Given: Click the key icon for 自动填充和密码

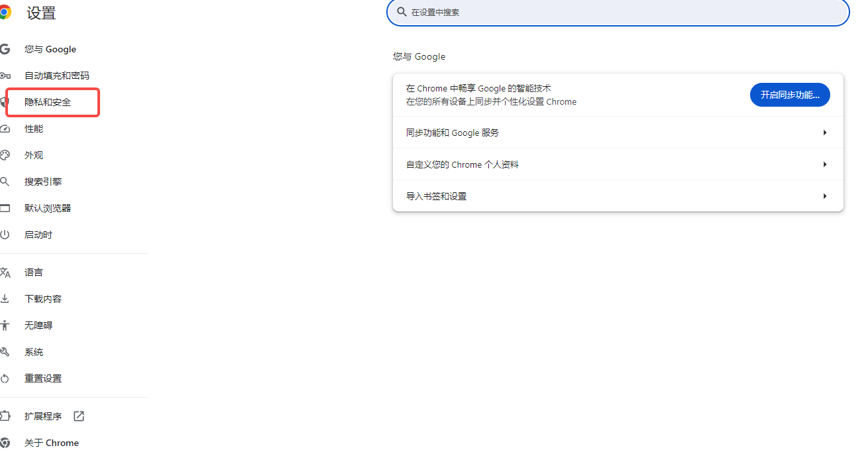Looking at the screenshot, I should [x=5, y=76].
